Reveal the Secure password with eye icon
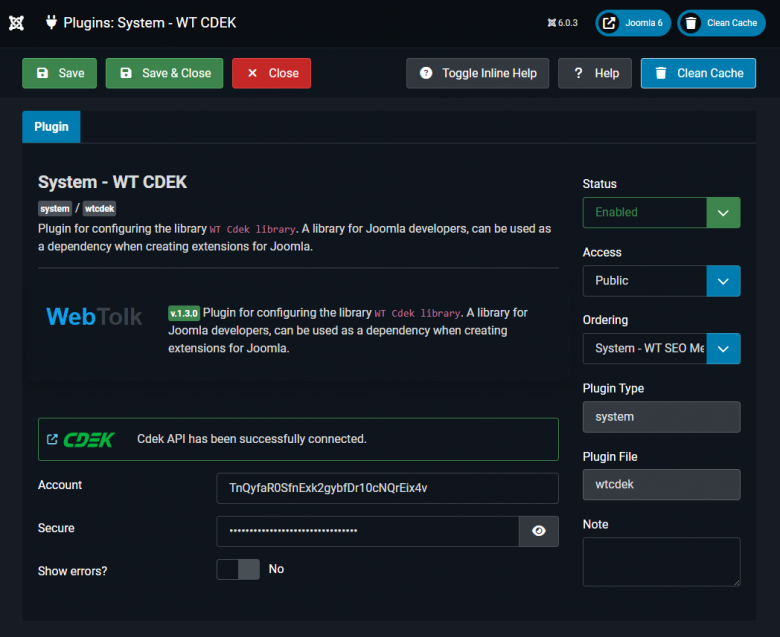Screen dimensions: 780x637 pyautogui.click(x=538, y=531)
